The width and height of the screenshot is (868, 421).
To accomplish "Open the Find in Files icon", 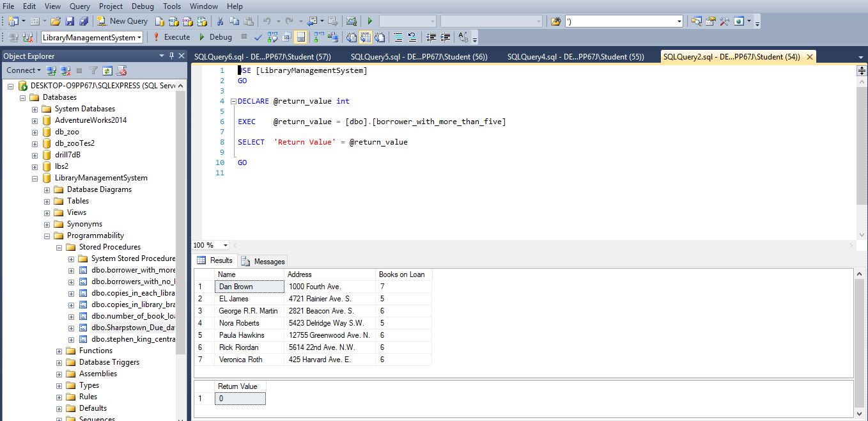I will click(555, 21).
